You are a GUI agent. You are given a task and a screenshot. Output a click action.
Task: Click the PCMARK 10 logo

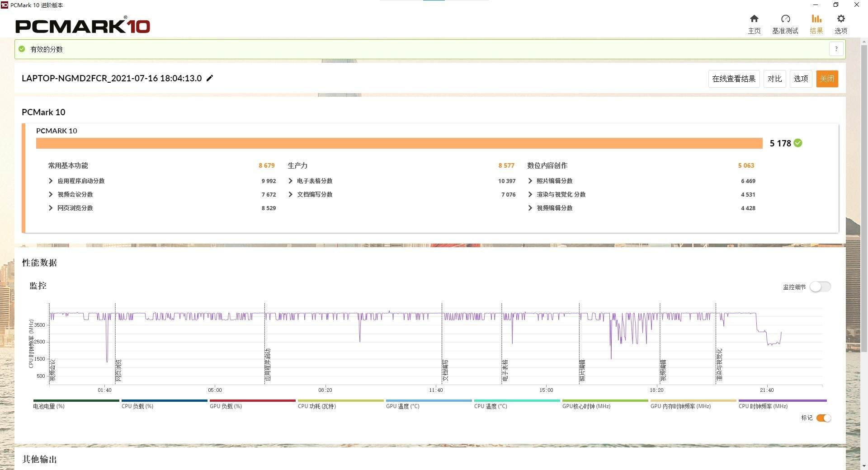click(x=83, y=26)
